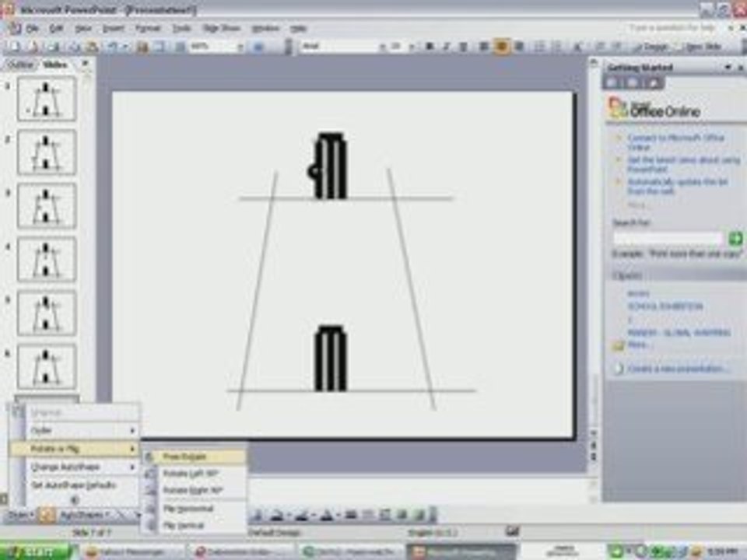747x560 pixels.
Task: Click the Windows Start button
Action: 37,552
